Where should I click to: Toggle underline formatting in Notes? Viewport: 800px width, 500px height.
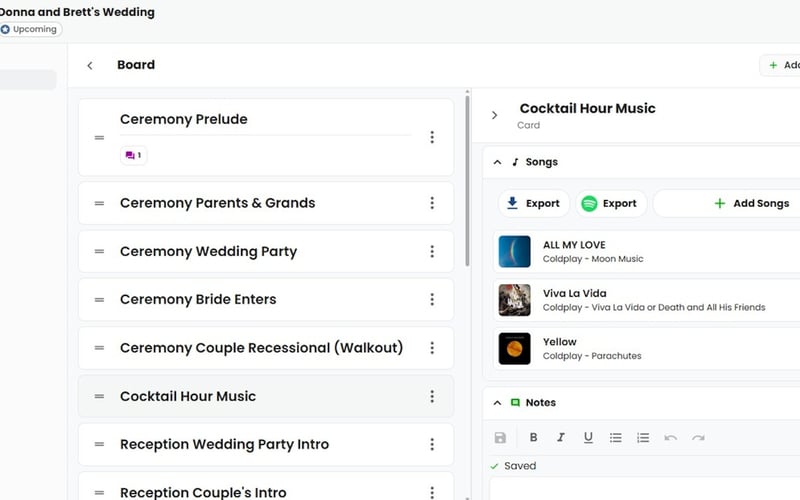pos(588,437)
